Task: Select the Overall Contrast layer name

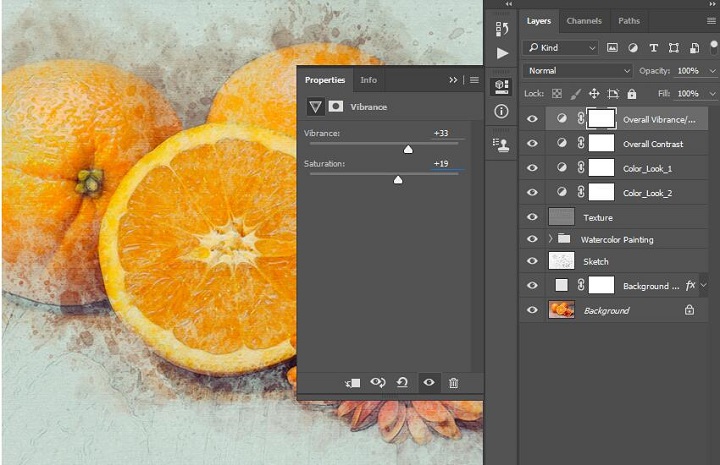Action: pos(652,144)
